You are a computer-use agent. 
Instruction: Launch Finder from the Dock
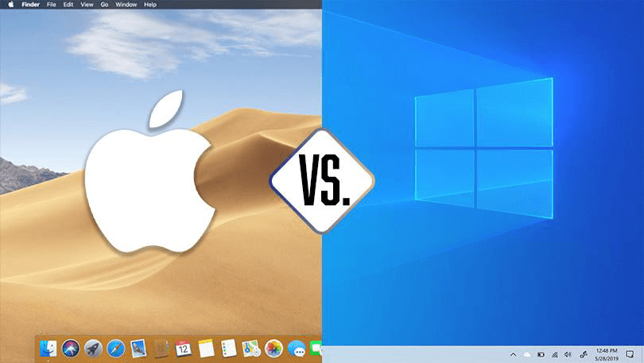(48, 349)
